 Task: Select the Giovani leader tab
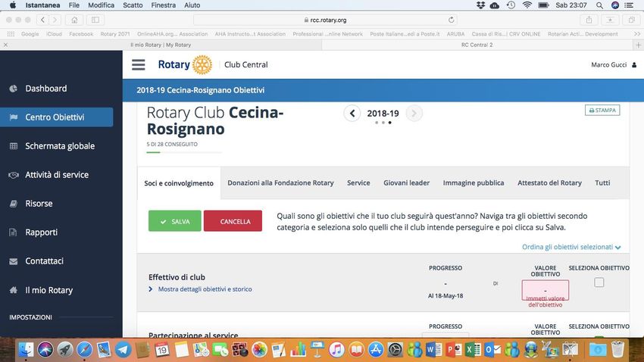tap(406, 183)
